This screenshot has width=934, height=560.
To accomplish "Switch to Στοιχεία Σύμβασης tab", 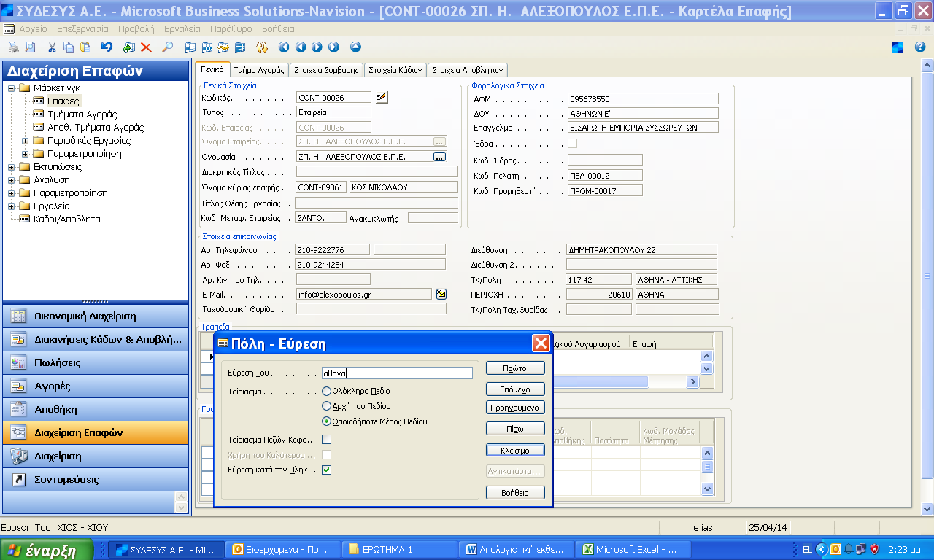I will point(326,71).
